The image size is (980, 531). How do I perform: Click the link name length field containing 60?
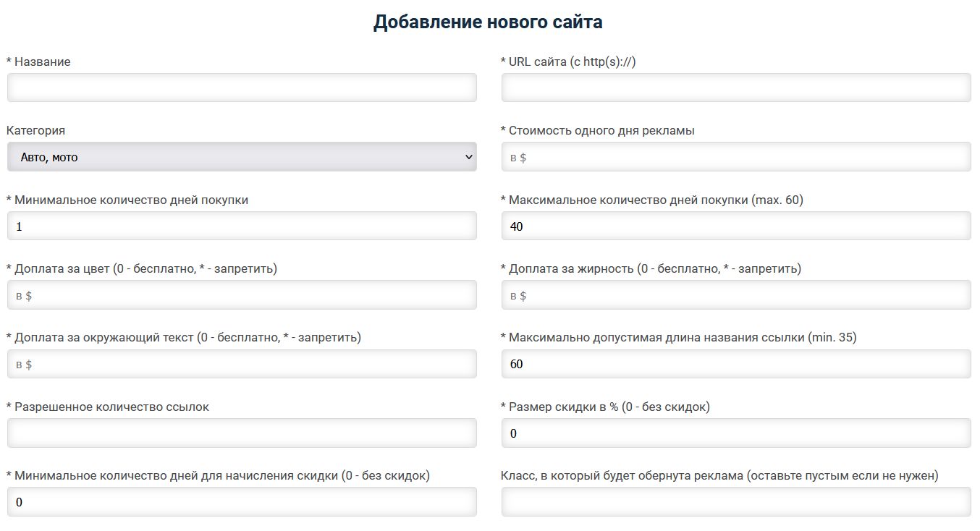pos(735,364)
